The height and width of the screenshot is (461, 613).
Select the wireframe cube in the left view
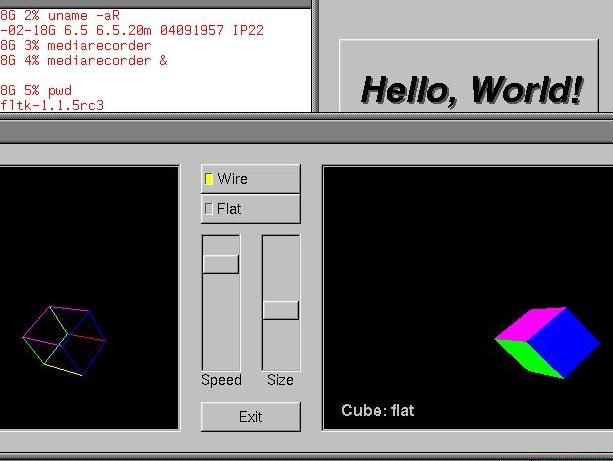coord(65,341)
